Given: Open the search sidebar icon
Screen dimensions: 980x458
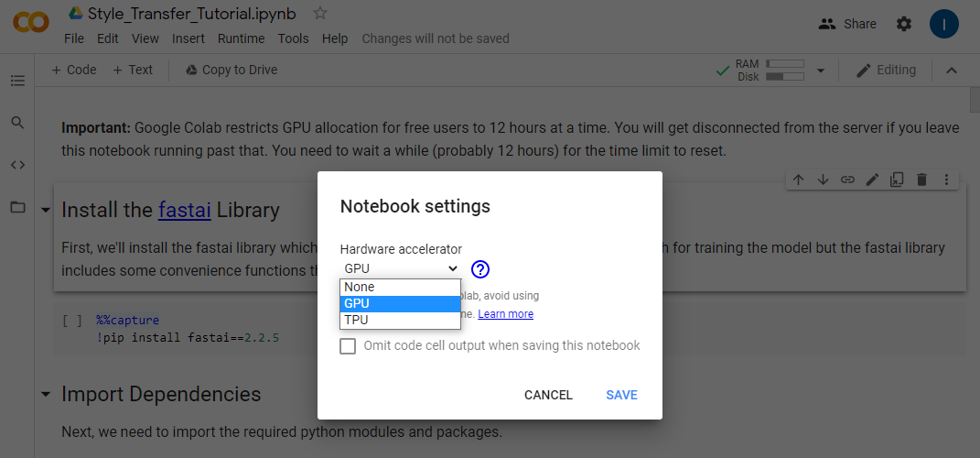Looking at the screenshot, I should [x=17, y=122].
